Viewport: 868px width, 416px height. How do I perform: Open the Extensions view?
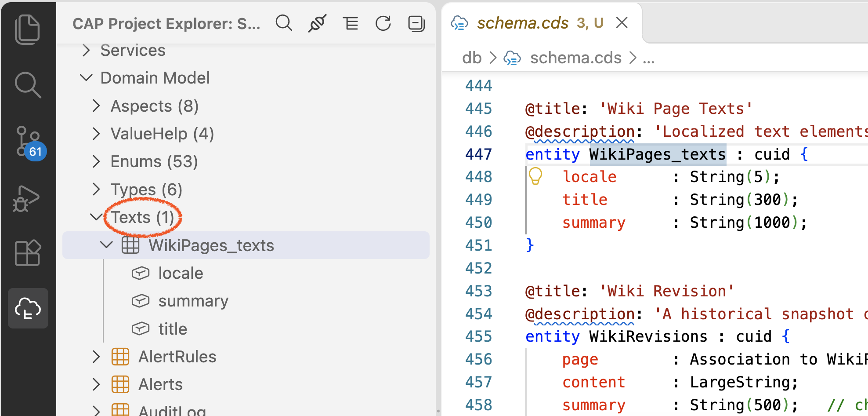click(28, 253)
